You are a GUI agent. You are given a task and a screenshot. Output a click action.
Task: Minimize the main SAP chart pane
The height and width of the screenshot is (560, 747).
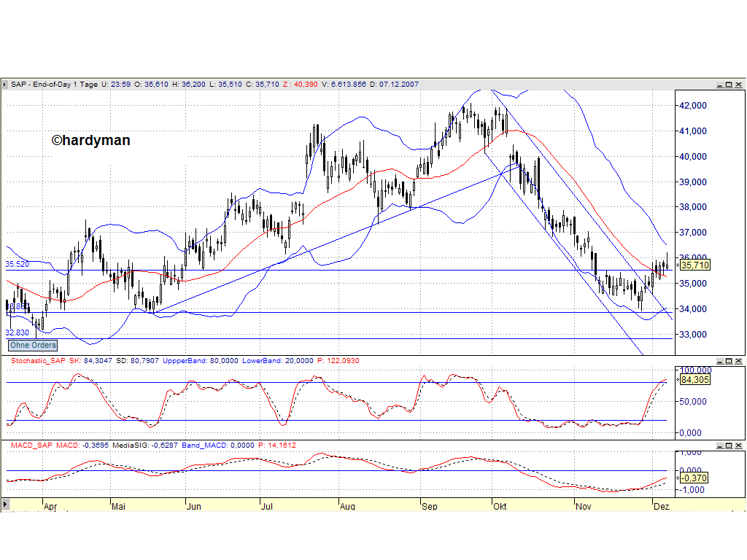point(720,84)
